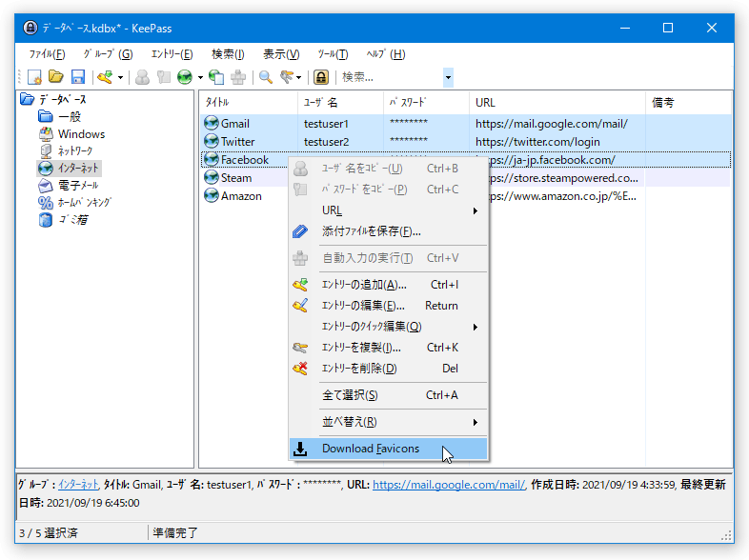Click the New database toolbar icon
The width and height of the screenshot is (749, 560).
tap(35, 77)
